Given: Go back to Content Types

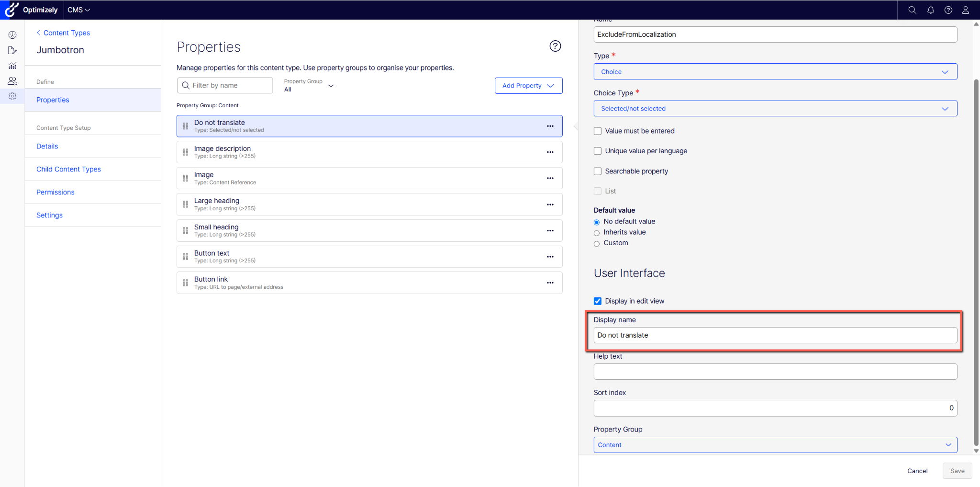Looking at the screenshot, I should 63,33.
